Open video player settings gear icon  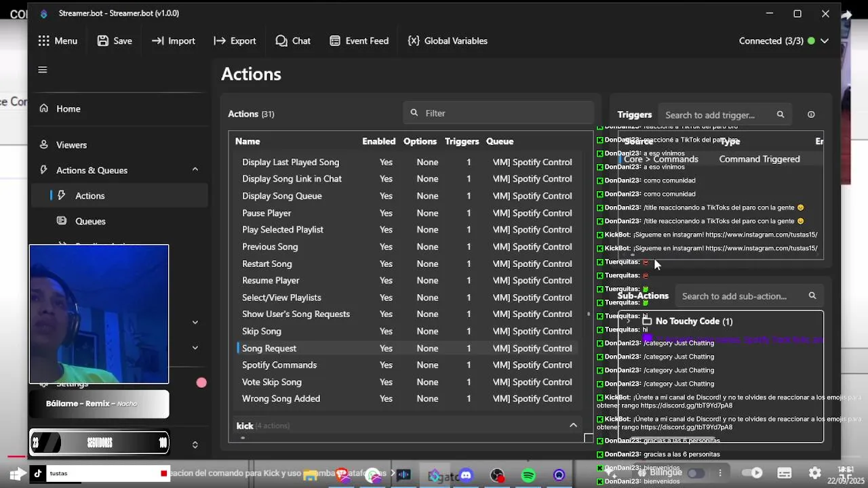pos(815,473)
